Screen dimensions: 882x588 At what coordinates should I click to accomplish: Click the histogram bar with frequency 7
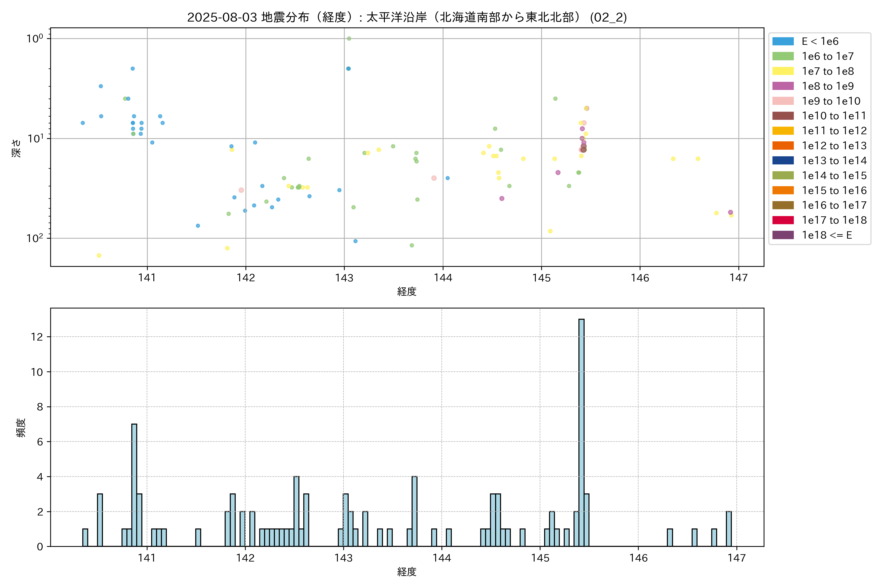pos(134,485)
